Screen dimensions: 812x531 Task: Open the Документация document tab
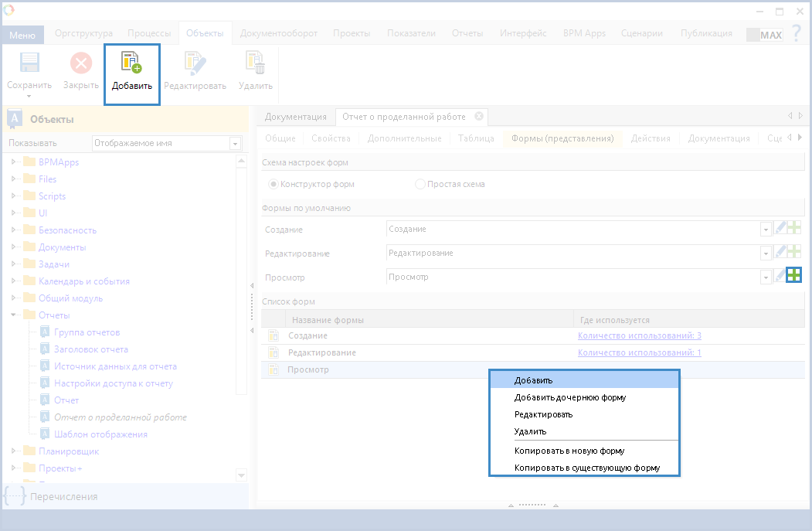[x=296, y=117]
